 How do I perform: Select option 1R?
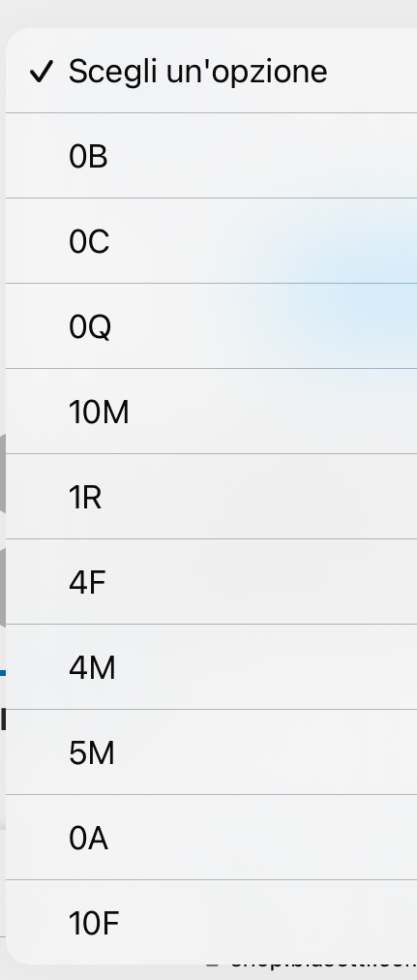212,496
